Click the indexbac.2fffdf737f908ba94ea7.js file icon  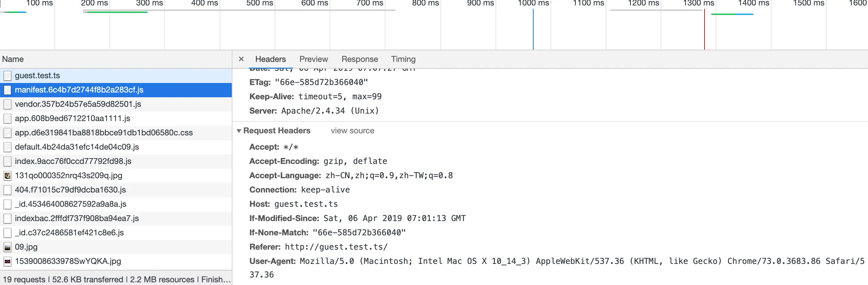point(7,218)
